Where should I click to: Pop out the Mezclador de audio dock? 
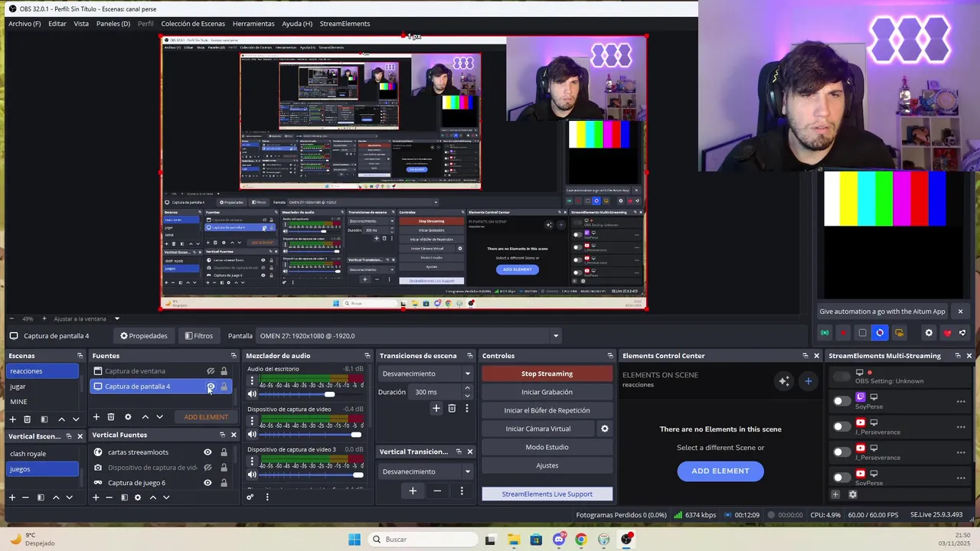point(367,356)
